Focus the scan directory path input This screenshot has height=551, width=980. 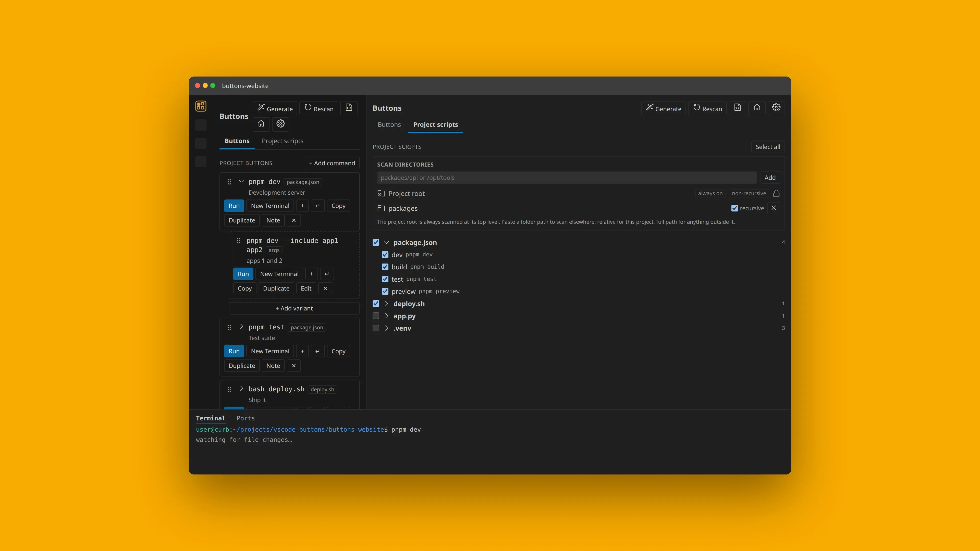[x=567, y=178]
